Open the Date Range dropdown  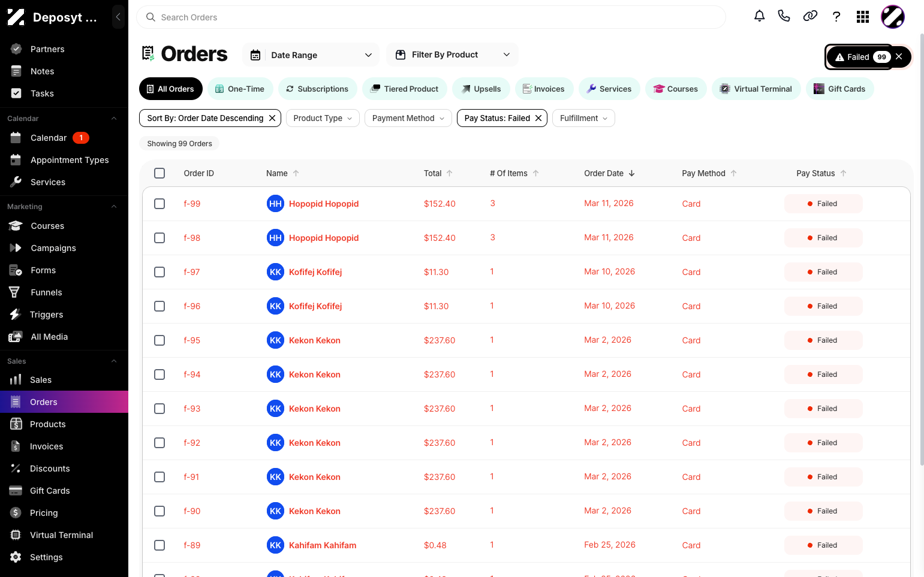point(311,55)
